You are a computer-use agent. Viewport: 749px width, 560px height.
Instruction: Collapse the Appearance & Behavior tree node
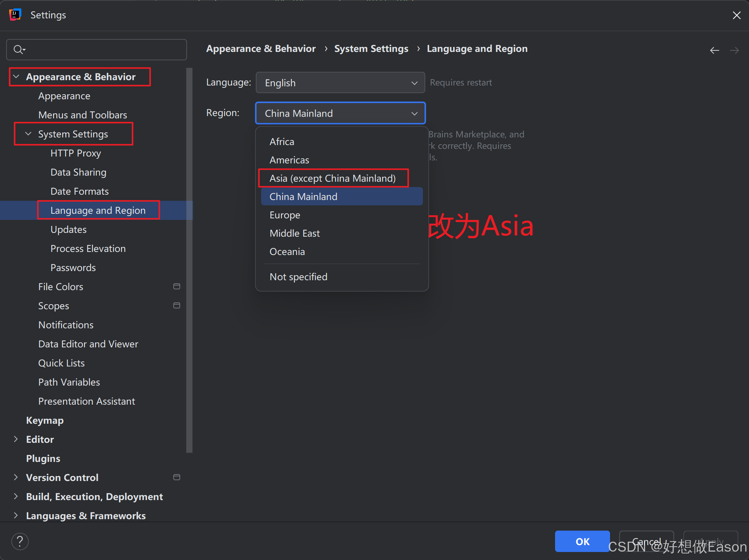(x=16, y=77)
